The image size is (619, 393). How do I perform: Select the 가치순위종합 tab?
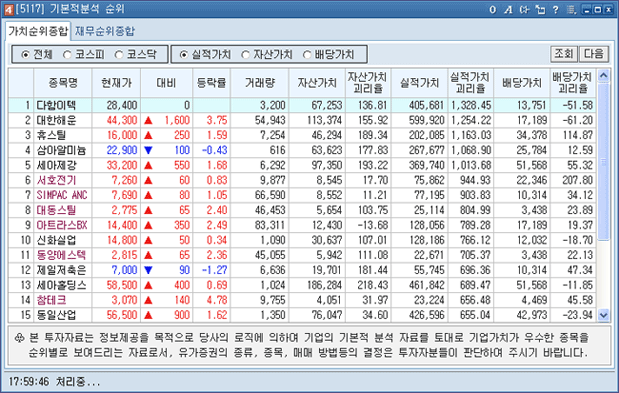click(x=38, y=31)
